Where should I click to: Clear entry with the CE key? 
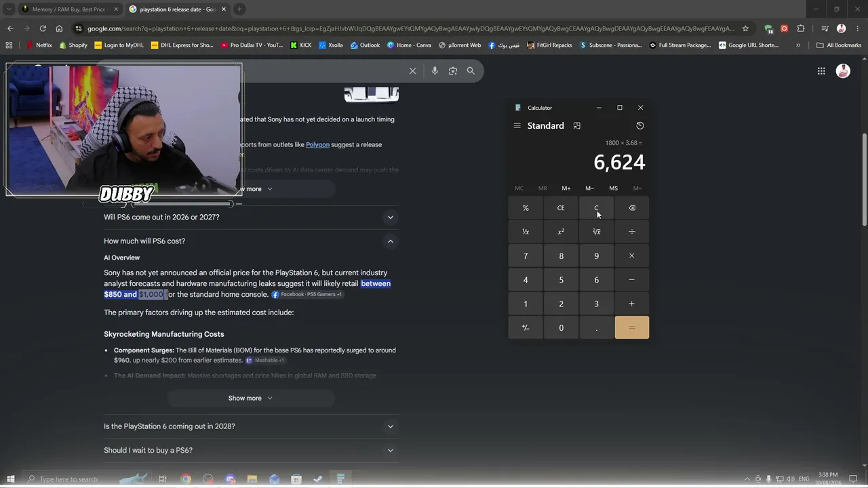click(x=561, y=208)
